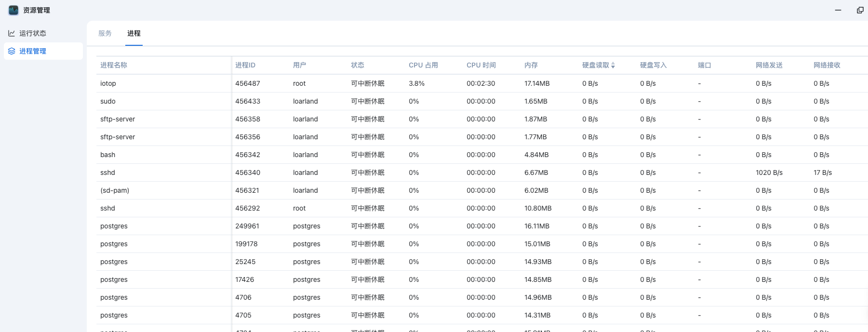Select the iotop process row
The width and height of the screenshot is (868, 332).
pos(482,83)
